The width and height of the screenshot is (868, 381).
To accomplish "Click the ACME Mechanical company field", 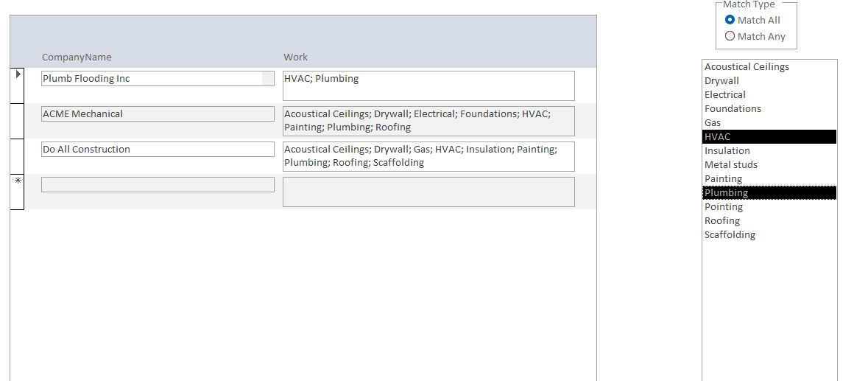I will tap(158, 114).
